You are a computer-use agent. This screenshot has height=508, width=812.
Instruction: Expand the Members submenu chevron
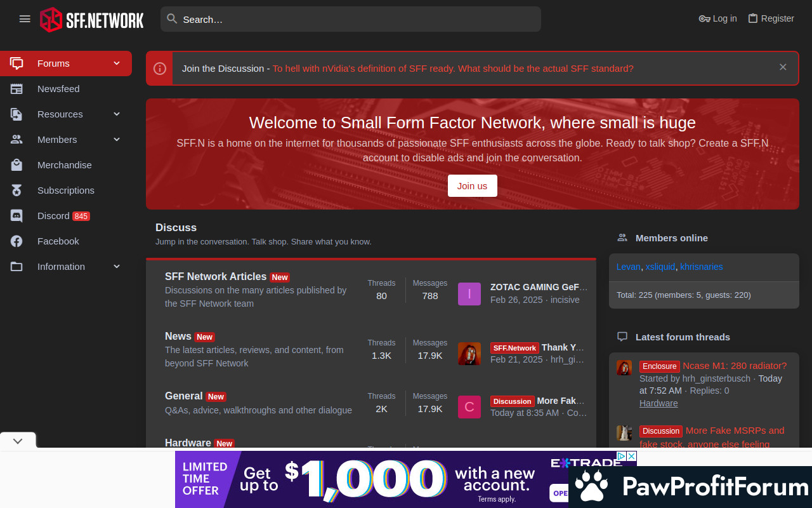[x=117, y=140]
